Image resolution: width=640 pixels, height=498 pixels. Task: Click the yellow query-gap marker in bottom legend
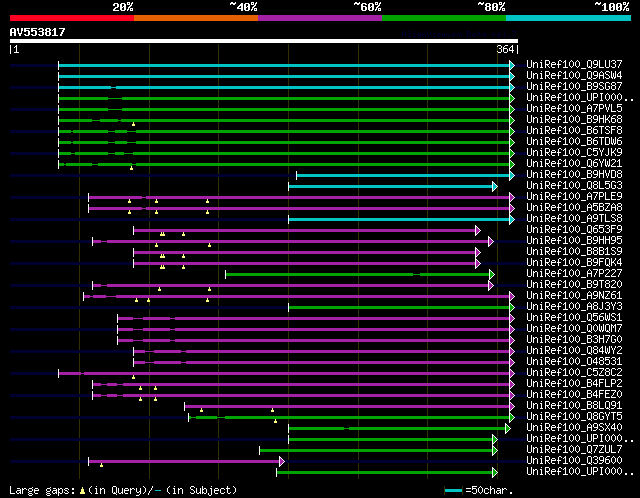pos(82,490)
